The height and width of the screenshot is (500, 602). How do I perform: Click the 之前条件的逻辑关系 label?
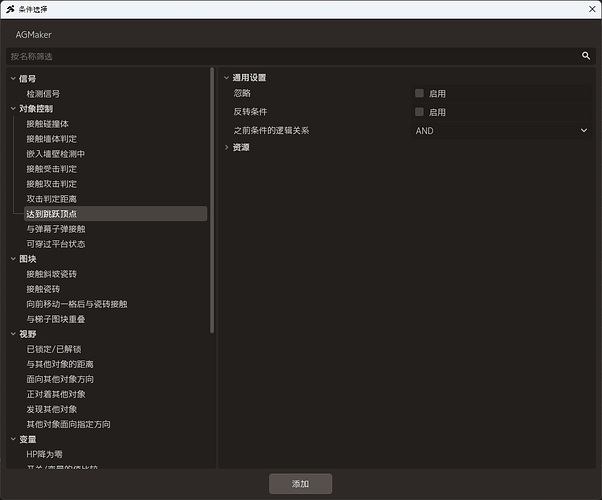271,131
